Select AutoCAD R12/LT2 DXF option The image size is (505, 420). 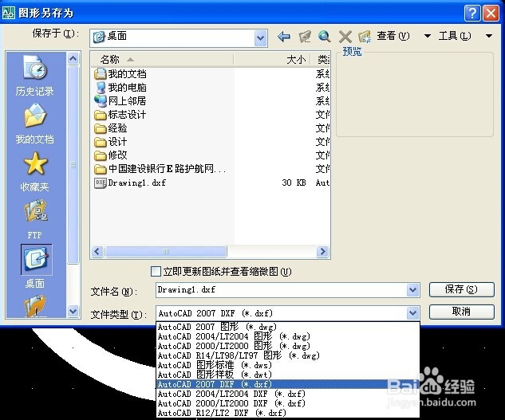tap(288, 413)
